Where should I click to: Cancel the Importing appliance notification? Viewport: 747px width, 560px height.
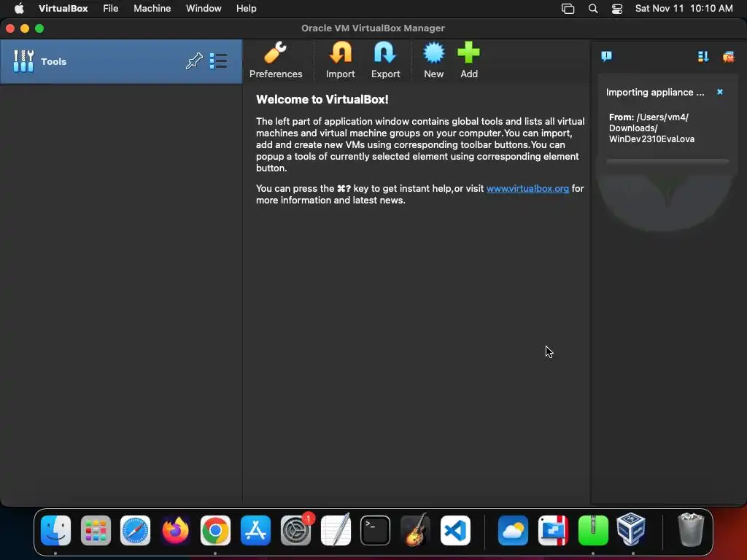(720, 92)
